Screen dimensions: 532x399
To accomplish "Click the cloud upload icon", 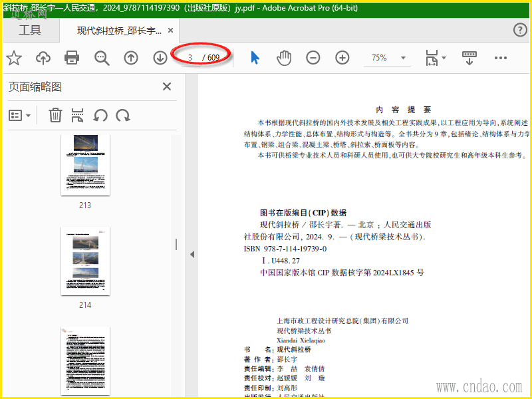I will [x=43, y=59].
